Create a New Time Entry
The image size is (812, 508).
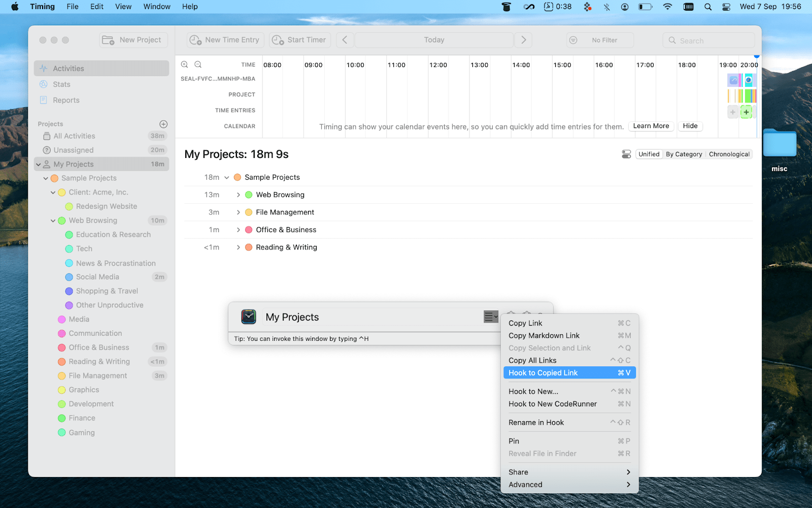tap(224, 40)
